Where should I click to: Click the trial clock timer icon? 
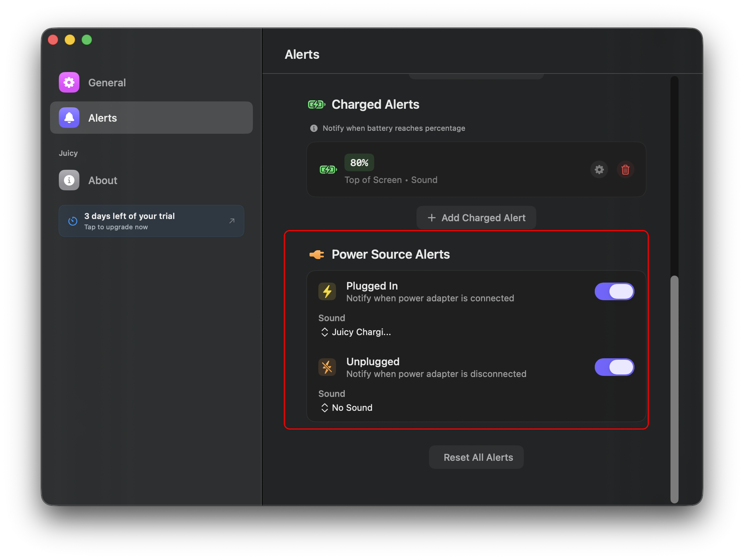73,221
